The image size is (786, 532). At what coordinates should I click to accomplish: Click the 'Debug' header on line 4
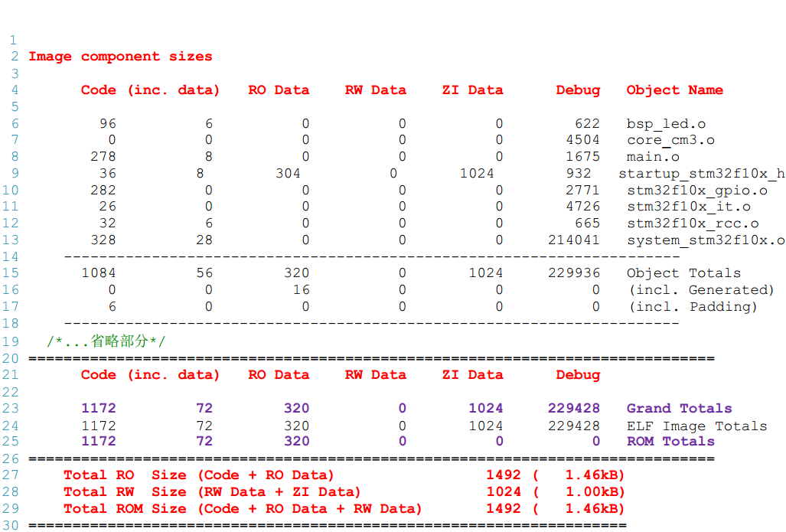(578, 90)
